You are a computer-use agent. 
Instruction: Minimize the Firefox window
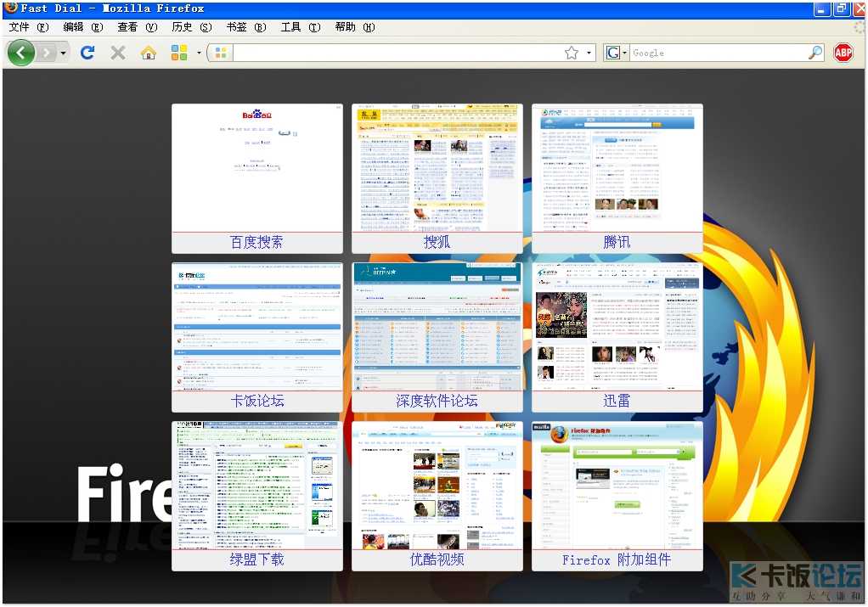click(x=821, y=8)
